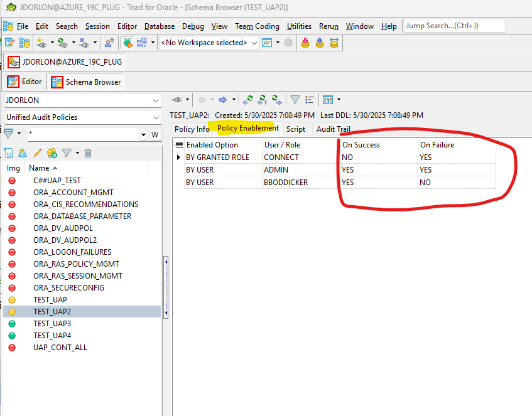Switch to the Script tab
This screenshot has width=532, height=416.
click(295, 129)
